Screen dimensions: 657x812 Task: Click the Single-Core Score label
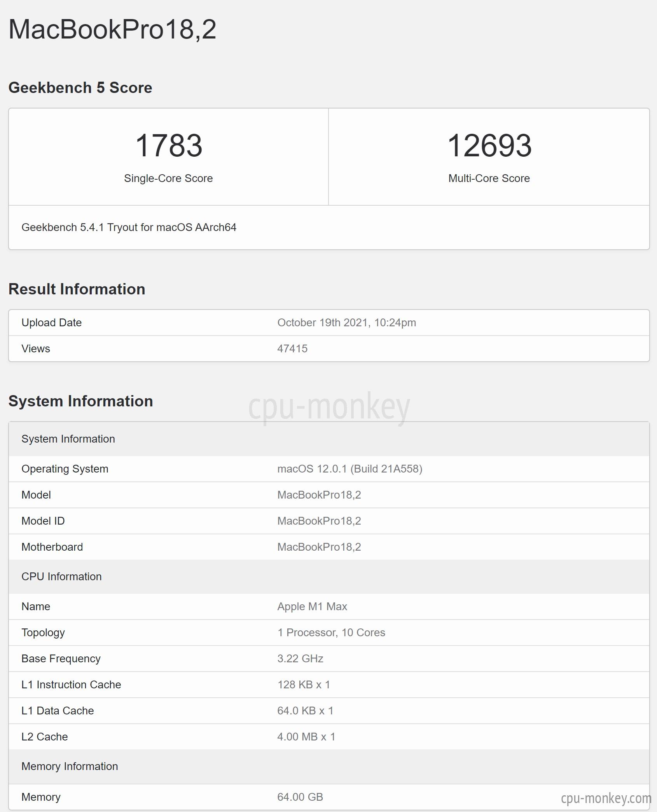tap(168, 178)
